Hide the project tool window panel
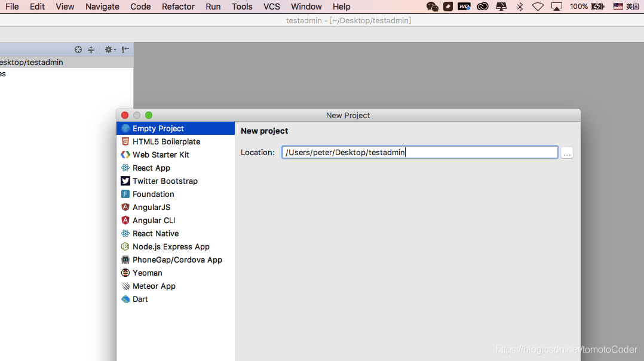The height and width of the screenshot is (361, 644). point(125,50)
